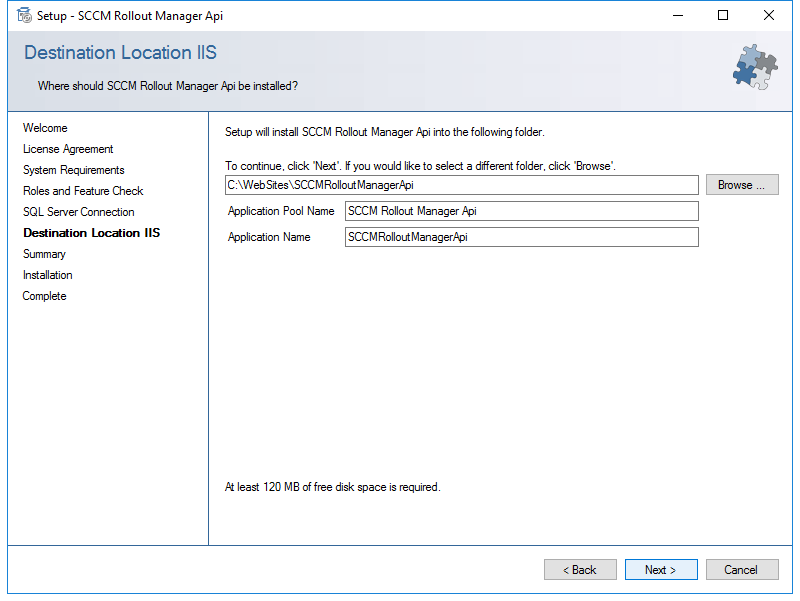The width and height of the screenshot is (800, 601).
Task: Click the setup installer icon in title bar
Action: tap(24, 15)
